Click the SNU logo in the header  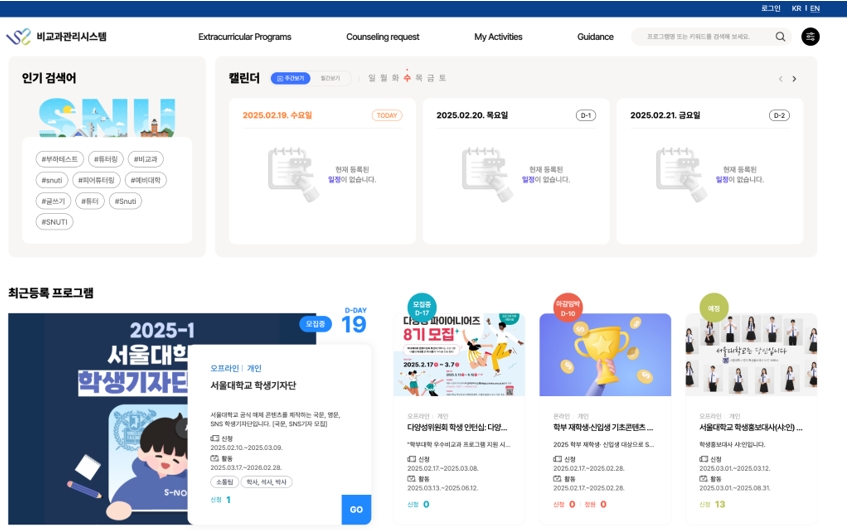(18, 37)
